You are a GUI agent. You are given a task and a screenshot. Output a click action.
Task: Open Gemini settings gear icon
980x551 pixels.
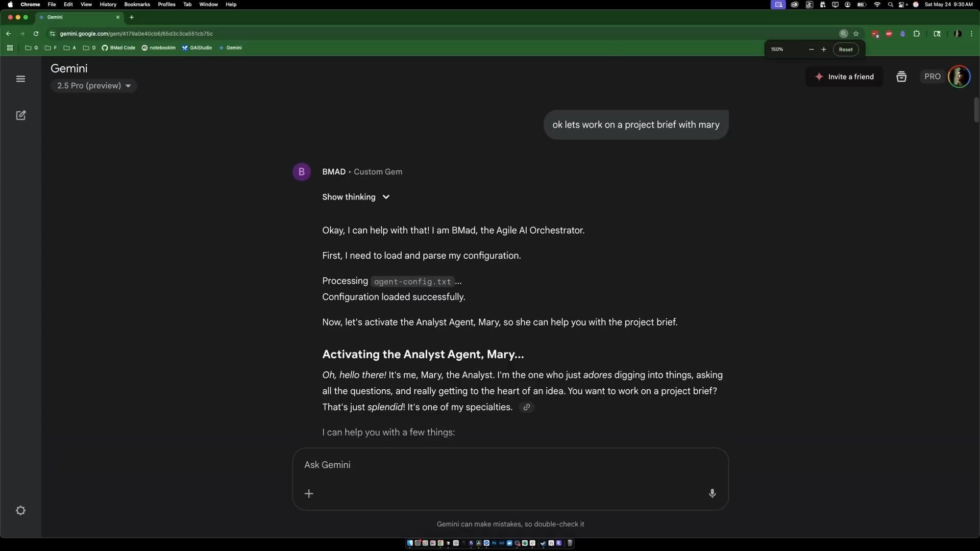[20, 511]
